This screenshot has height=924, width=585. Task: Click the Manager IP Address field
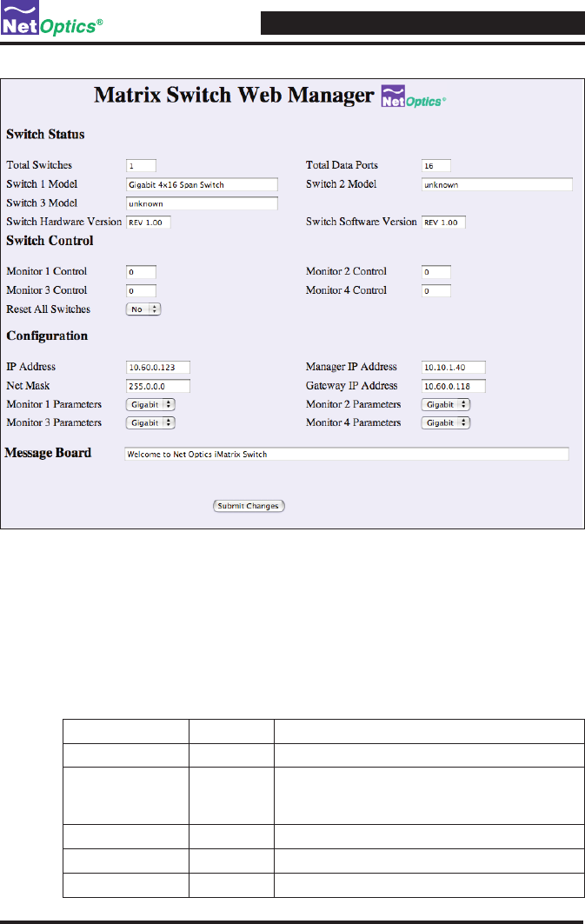coord(453,367)
